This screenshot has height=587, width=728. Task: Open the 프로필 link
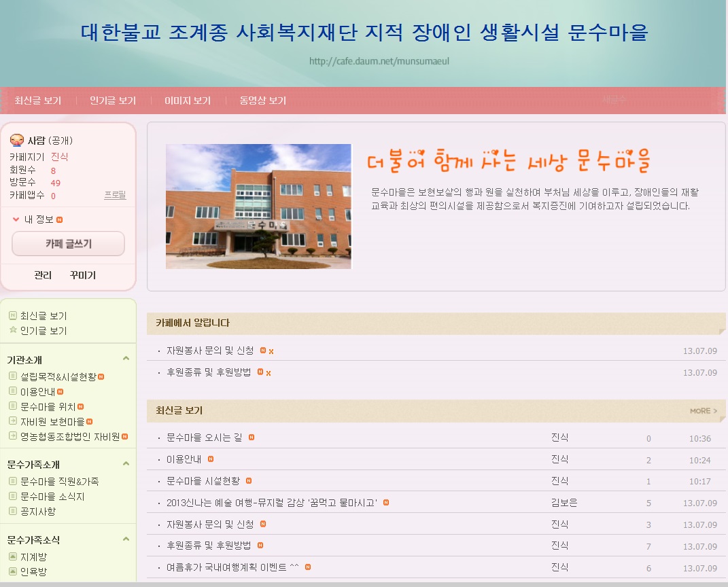[x=115, y=195]
